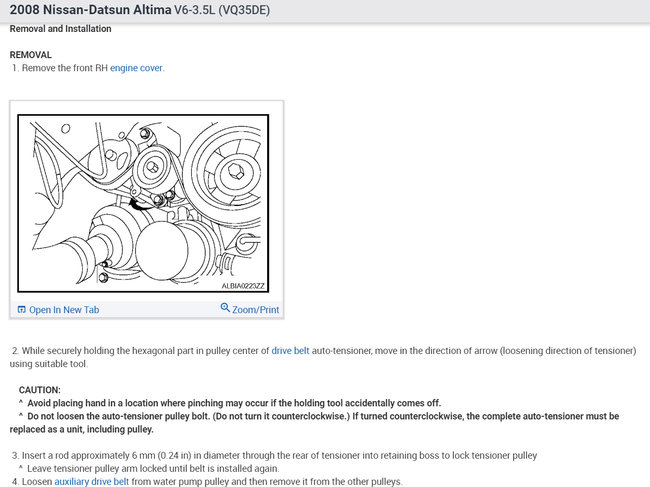
Task: Click the ALBIA0223ZZ image label
Action: [x=243, y=286]
